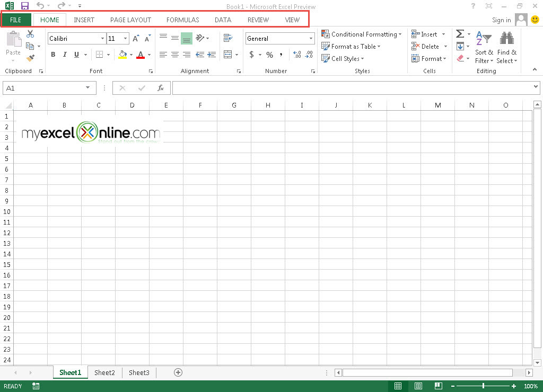
Task: Switch to Sheet2 worksheet tab
Action: [104, 372]
